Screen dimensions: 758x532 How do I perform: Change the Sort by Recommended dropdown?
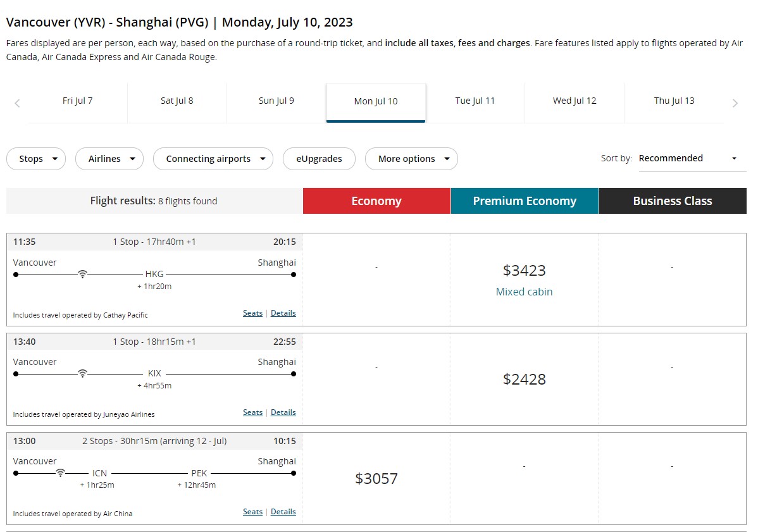(688, 158)
